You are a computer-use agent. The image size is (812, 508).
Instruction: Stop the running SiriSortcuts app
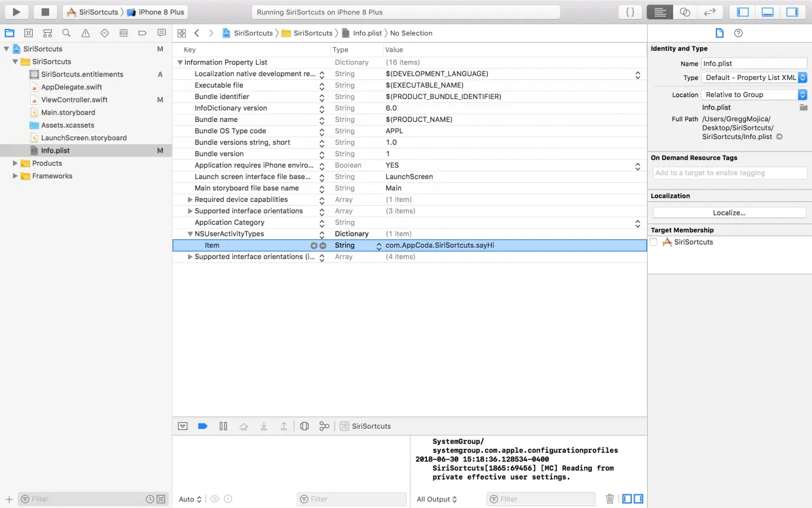[45, 12]
